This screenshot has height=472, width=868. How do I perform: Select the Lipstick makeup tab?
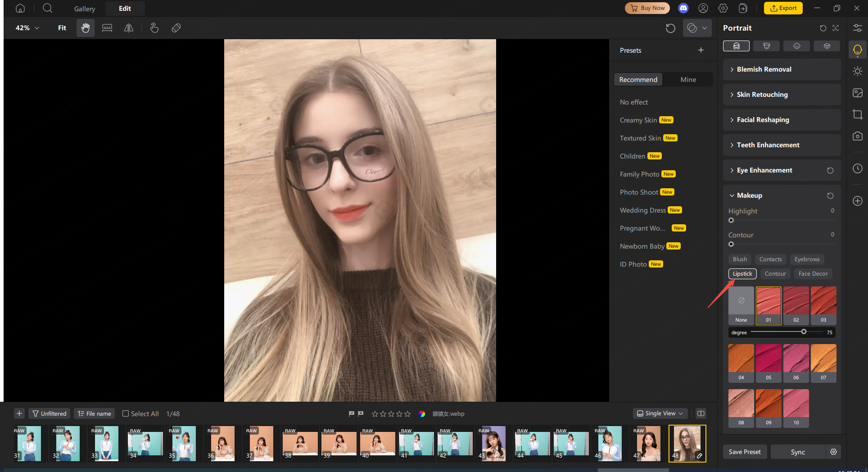coord(742,273)
